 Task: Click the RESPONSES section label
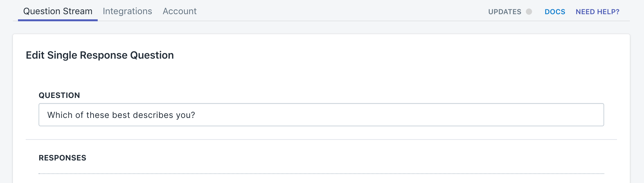(62, 158)
